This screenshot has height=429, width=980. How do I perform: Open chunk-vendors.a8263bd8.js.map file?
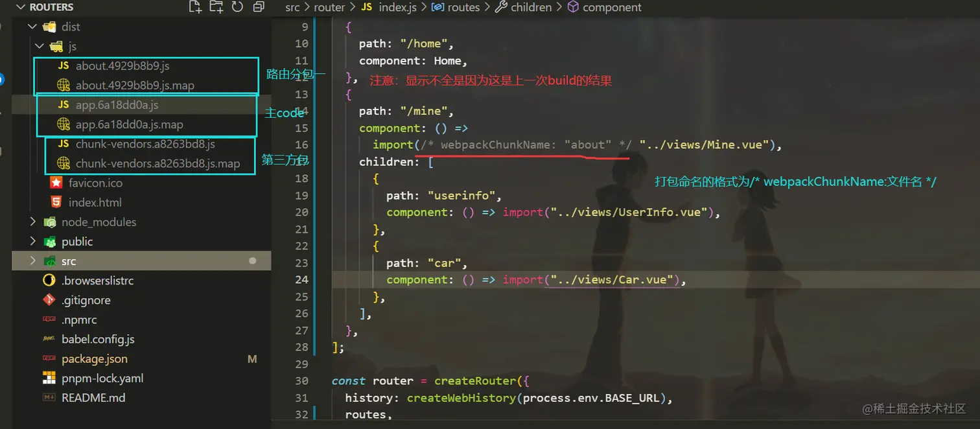157,163
